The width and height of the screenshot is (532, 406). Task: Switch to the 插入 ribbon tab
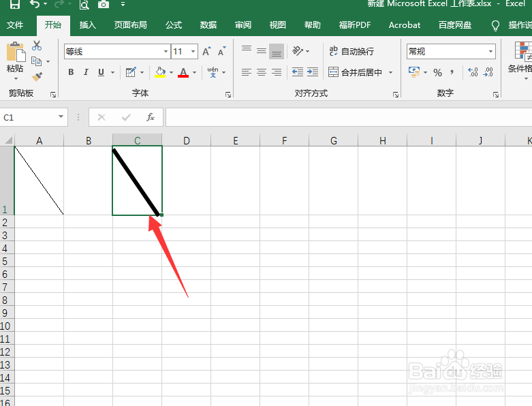pyautogui.click(x=88, y=25)
